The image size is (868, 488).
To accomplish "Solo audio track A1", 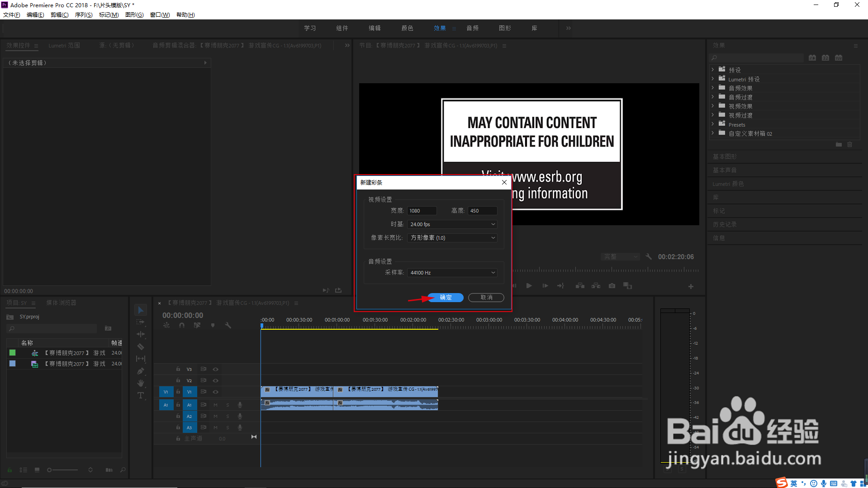I will tap(228, 405).
